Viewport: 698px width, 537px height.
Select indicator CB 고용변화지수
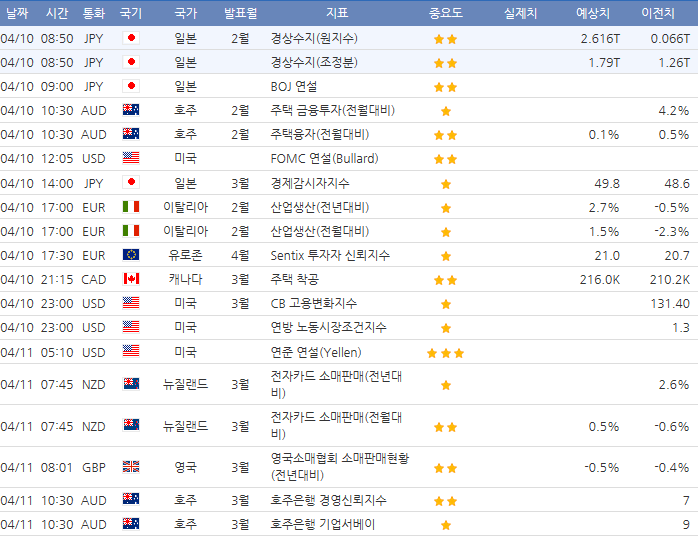point(313,303)
